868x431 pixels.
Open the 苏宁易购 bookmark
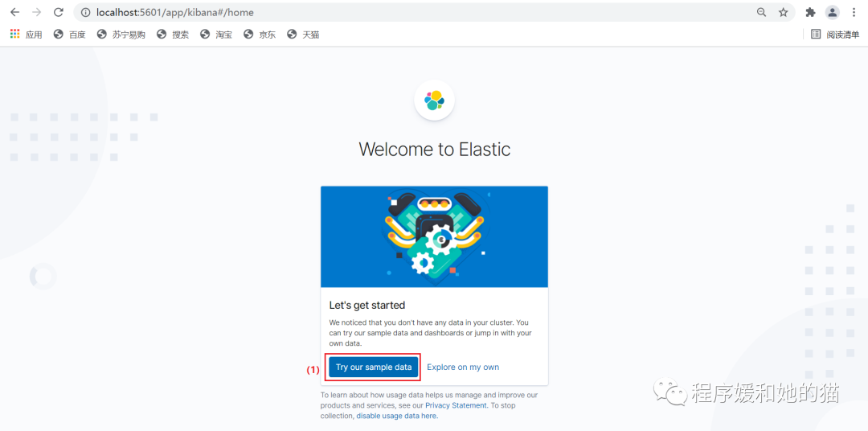pyautogui.click(x=121, y=35)
